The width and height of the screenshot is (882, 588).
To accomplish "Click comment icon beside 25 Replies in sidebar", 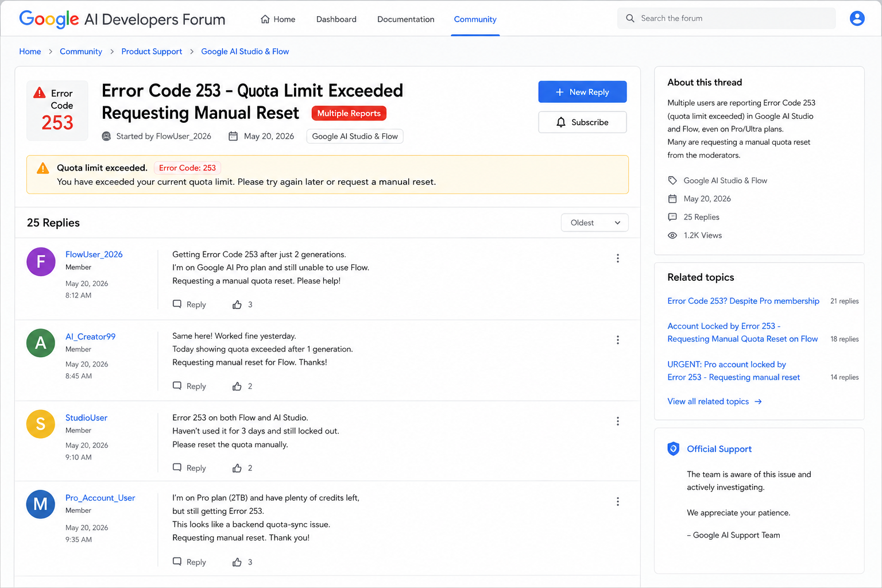I will click(672, 217).
